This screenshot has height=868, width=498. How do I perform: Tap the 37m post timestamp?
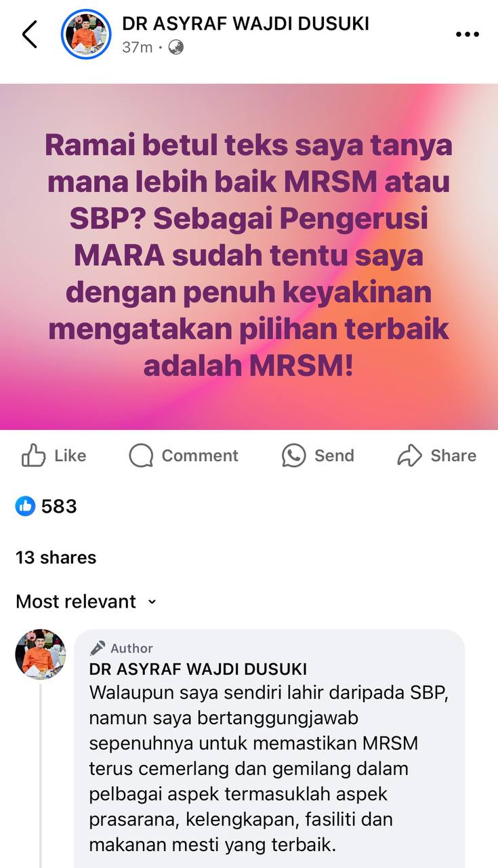click(x=138, y=47)
